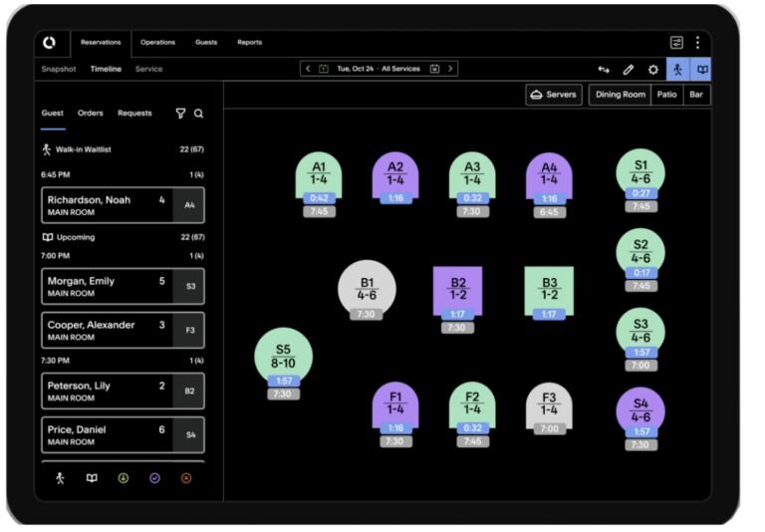Open the vertical three-dot menu
The image size is (765, 532).
point(697,43)
